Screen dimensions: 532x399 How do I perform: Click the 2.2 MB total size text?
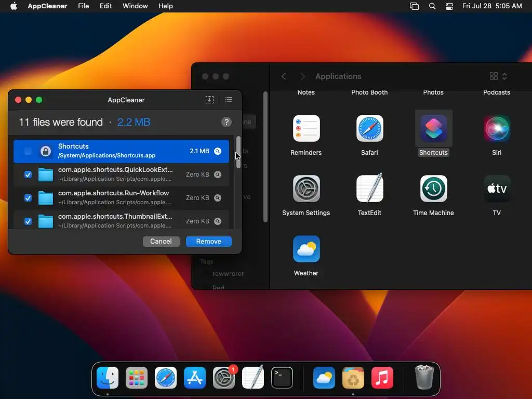134,122
